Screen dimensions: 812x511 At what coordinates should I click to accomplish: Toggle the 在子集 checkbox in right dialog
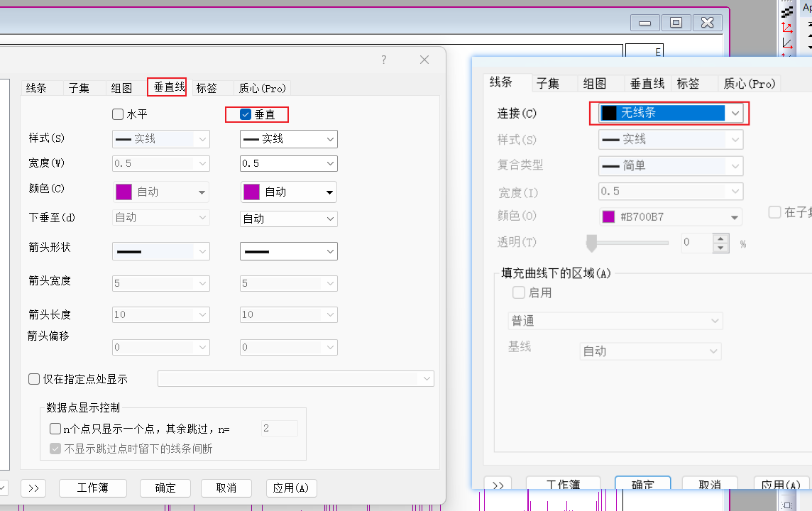(x=774, y=211)
